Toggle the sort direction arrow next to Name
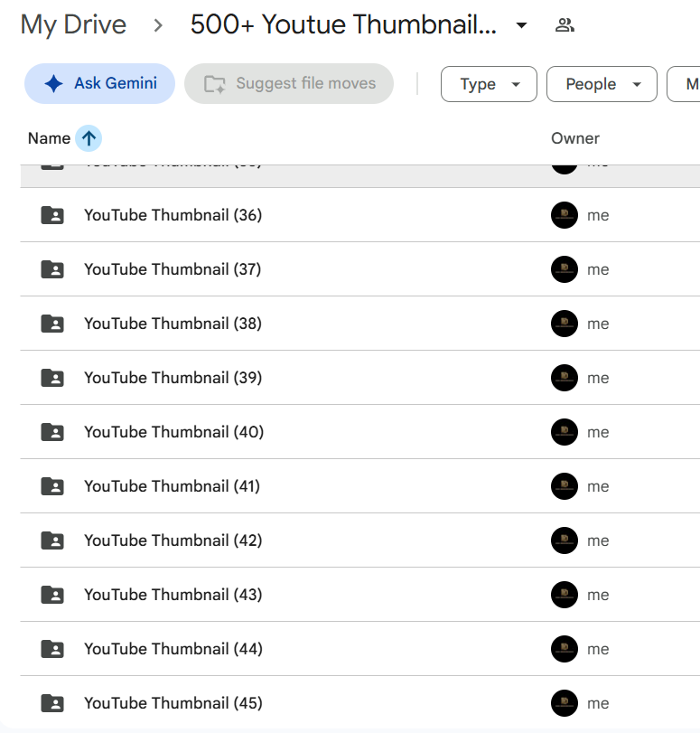This screenshot has width=700, height=733. click(89, 138)
